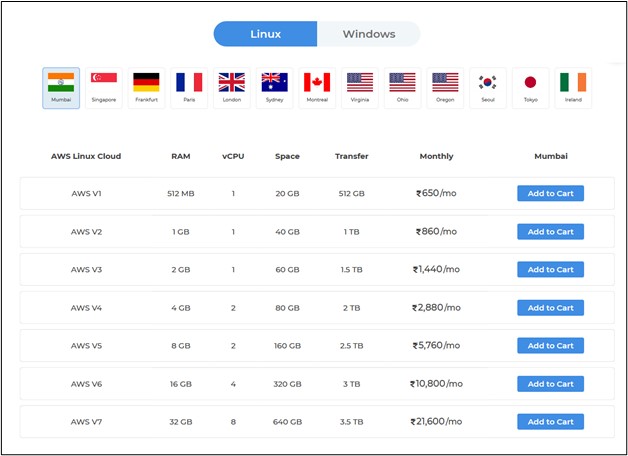The height and width of the screenshot is (456, 628).
Task: Add AWS V7 plan to cart
Action: tap(550, 422)
